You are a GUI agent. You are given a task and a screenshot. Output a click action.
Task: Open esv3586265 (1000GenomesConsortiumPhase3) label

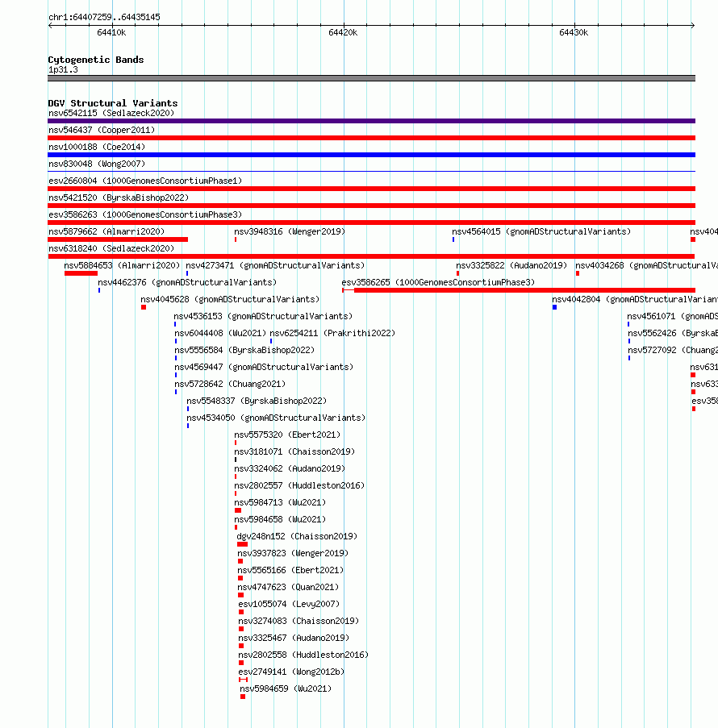(x=438, y=282)
